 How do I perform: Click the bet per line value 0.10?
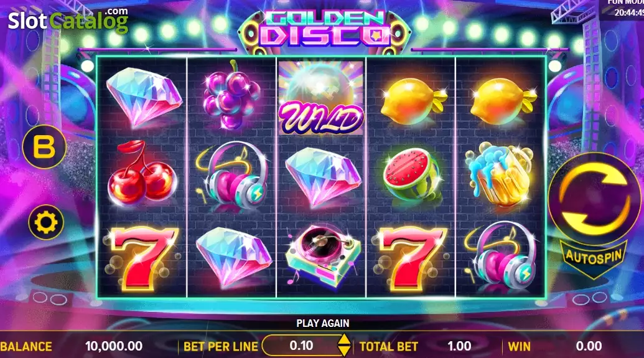point(301,346)
